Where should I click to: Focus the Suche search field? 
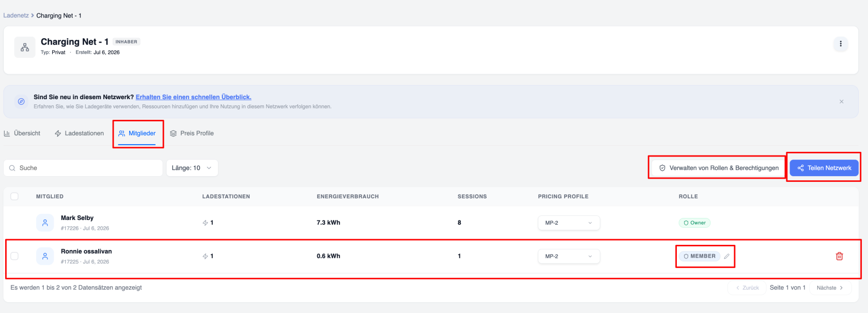[83, 168]
